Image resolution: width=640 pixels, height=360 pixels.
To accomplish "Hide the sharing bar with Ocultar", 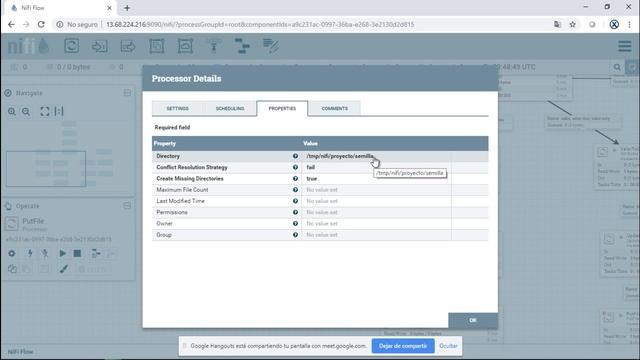I will coord(448,346).
